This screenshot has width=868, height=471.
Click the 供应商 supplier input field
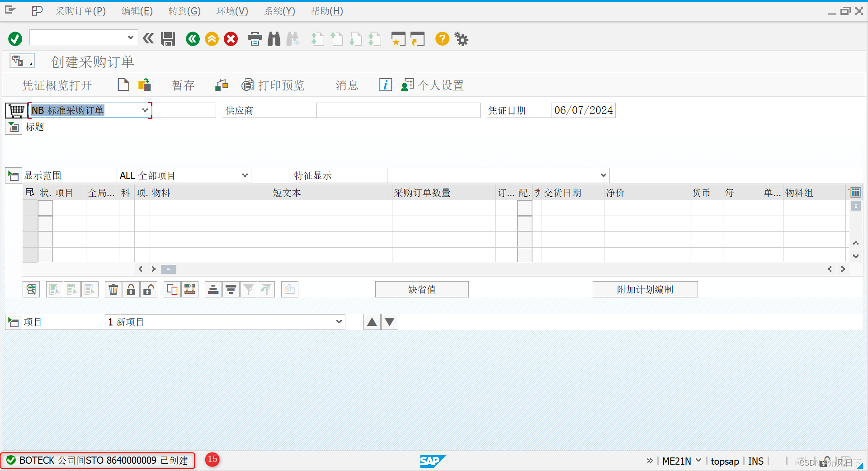398,110
